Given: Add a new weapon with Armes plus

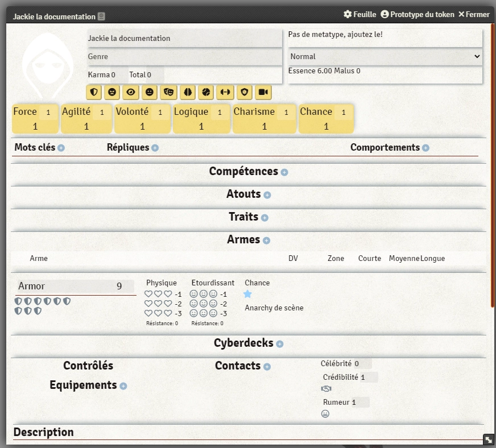Looking at the screenshot, I should click(266, 240).
